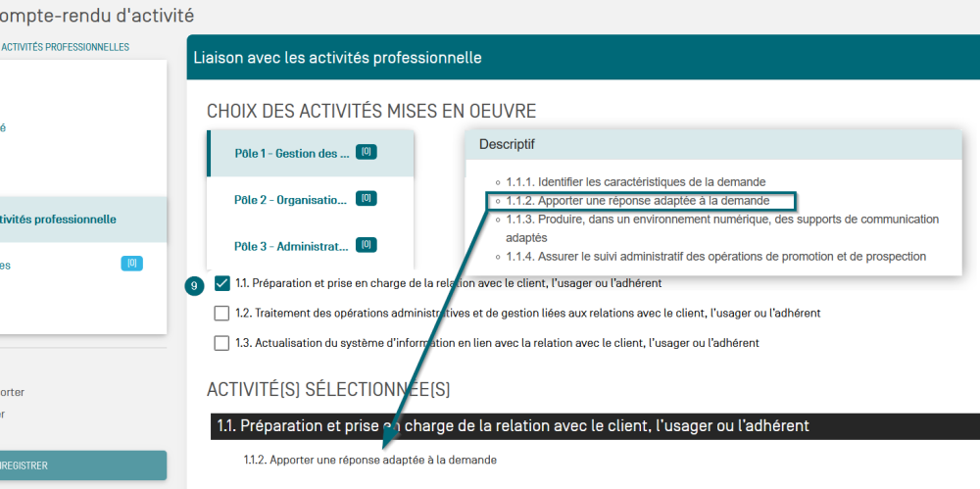This screenshot has height=489, width=980.
Task: Switch to the Pôle 2 - Organisation tab
Action: tap(290, 200)
